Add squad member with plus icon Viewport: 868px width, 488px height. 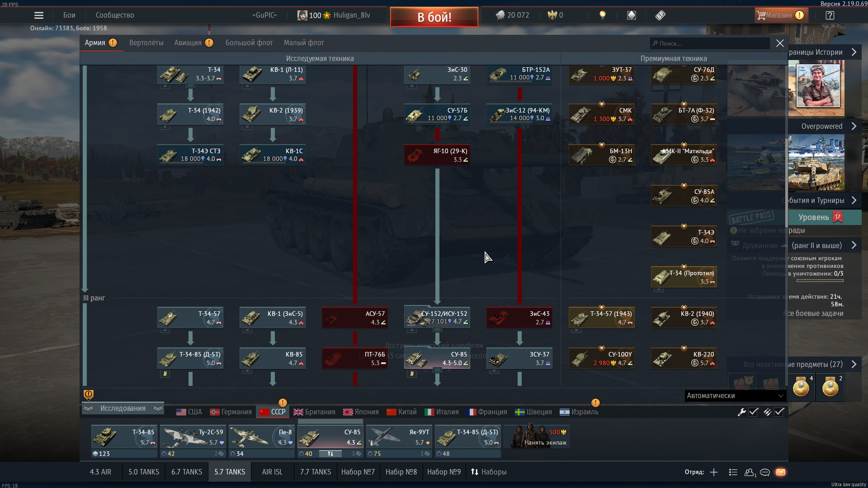click(714, 472)
